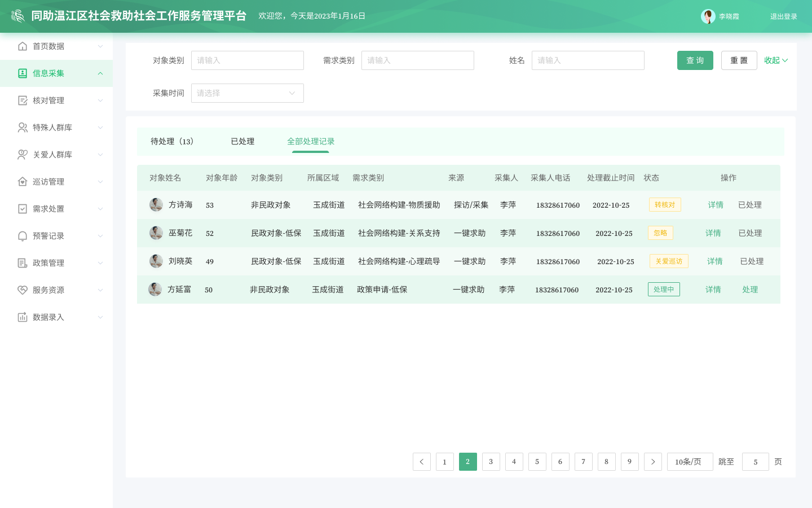Viewport: 812px width, 508px height.
Task: Click the 需求处置 checkbox icon
Action: tap(23, 209)
